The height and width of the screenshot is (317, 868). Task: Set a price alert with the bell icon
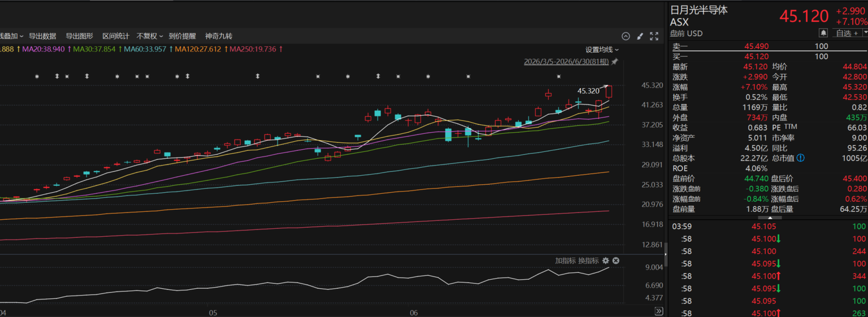click(823, 33)
